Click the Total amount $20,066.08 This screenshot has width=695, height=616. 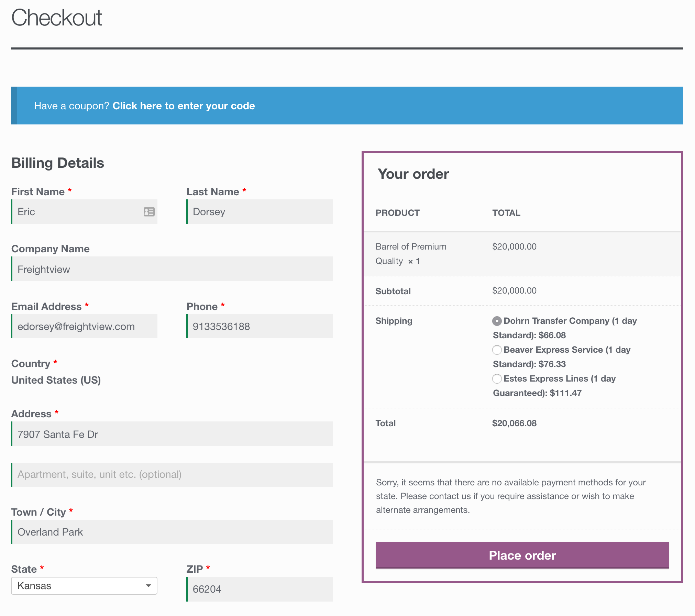point(514,423)
